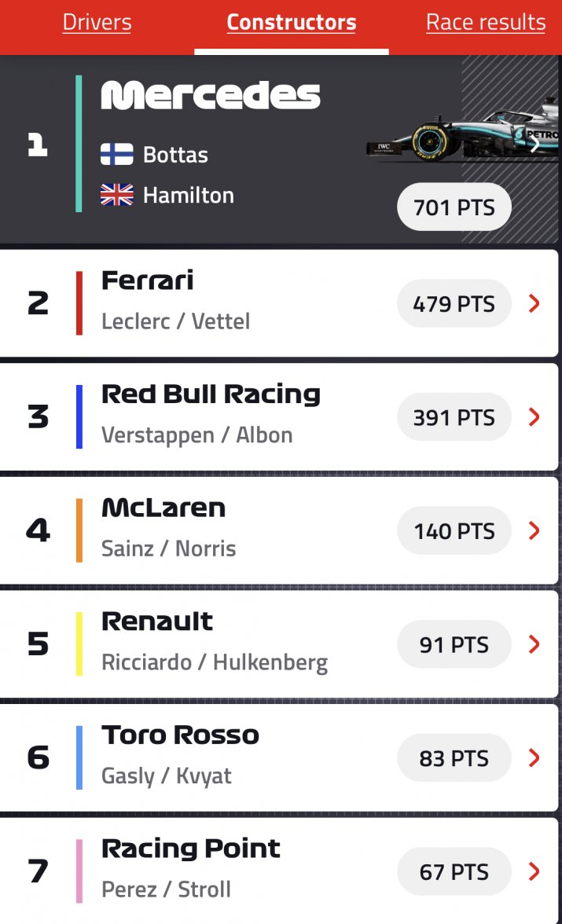Open Renault row chevron arrow

(x=534, y=645)
